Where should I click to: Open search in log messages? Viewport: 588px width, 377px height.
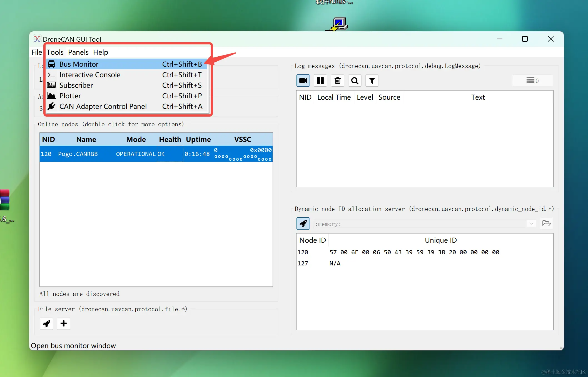(x=355, y=81)
